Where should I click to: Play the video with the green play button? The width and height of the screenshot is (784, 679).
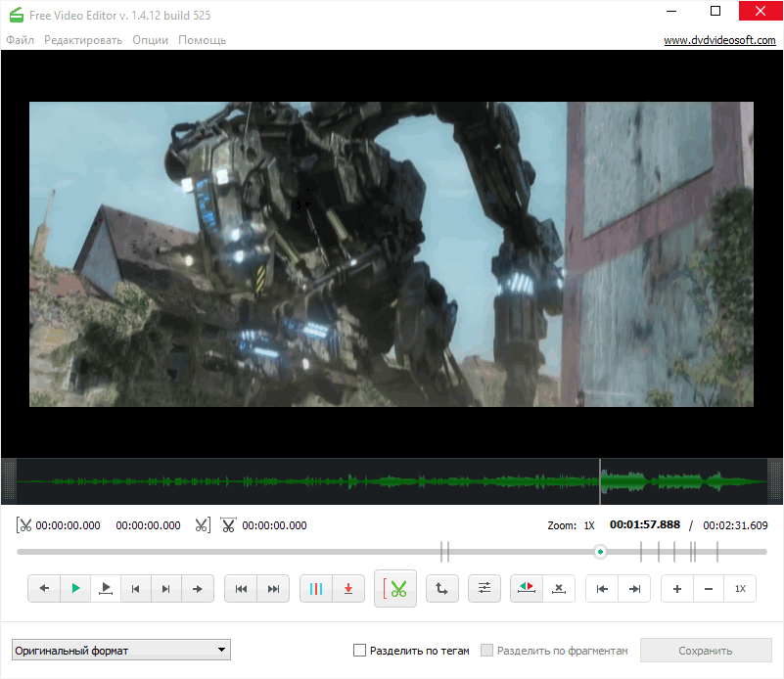[75, 589]
